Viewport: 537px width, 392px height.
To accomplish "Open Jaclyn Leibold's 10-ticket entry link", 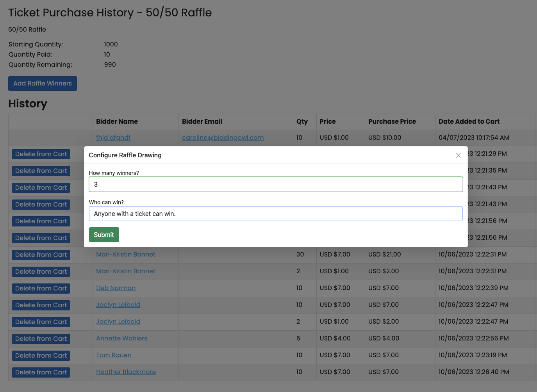I will point(118,305).
